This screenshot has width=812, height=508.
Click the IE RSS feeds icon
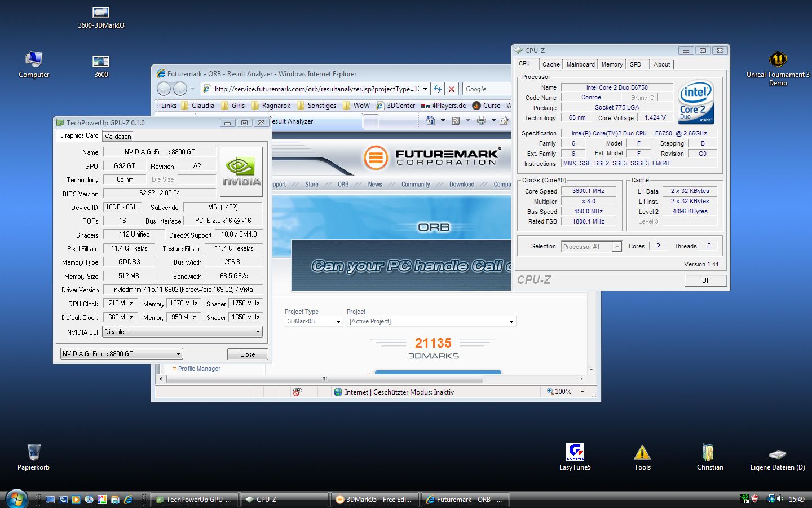(456, 120)
